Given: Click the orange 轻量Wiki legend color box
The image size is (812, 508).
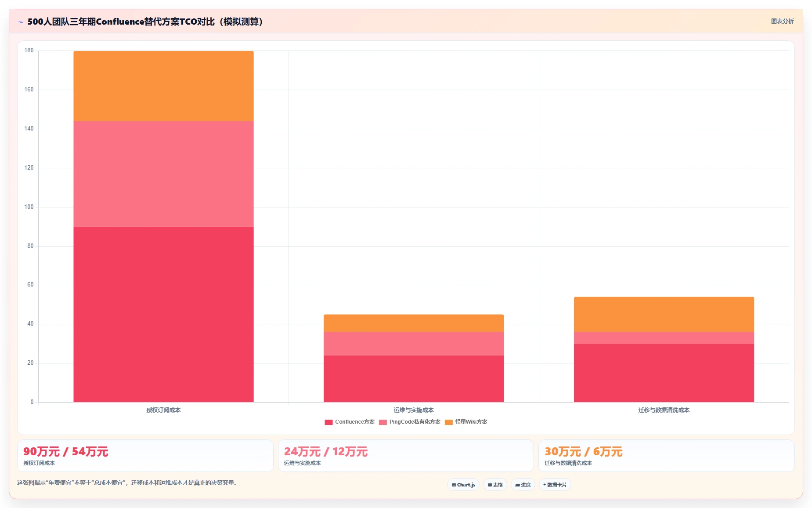Looking at the screenshot, I should [x=449, y=422].
